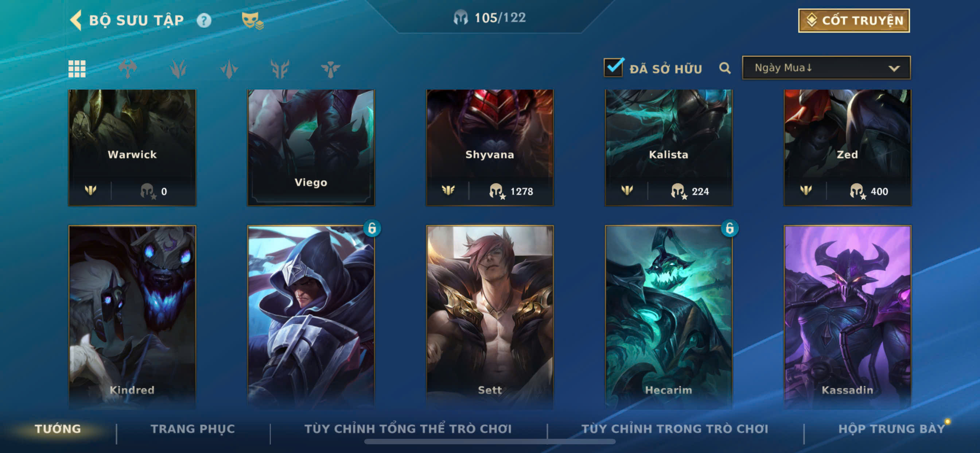Uncheck the Đã Sở Hữu checkbox
The height and width of the screenshot is (453, 980).
pyautogui.click(x=613, y=68)
